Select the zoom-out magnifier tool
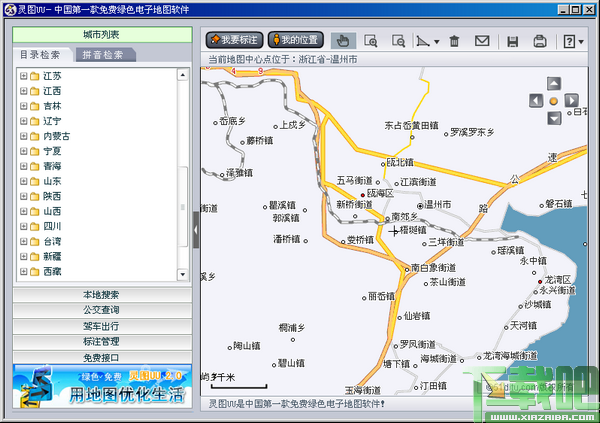600x423 pixels. [x=398, y=41]
